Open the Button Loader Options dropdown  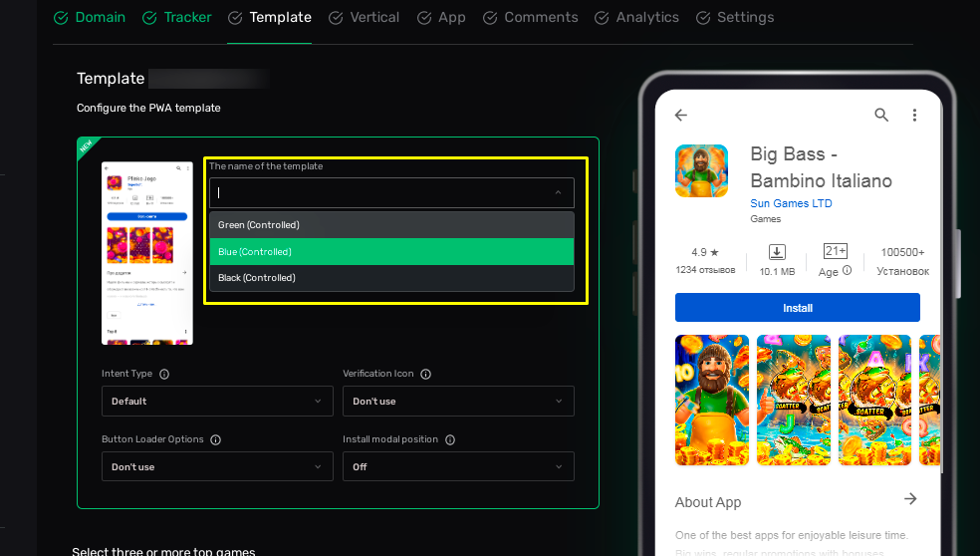pyautogui.click(x=217, y=467)
